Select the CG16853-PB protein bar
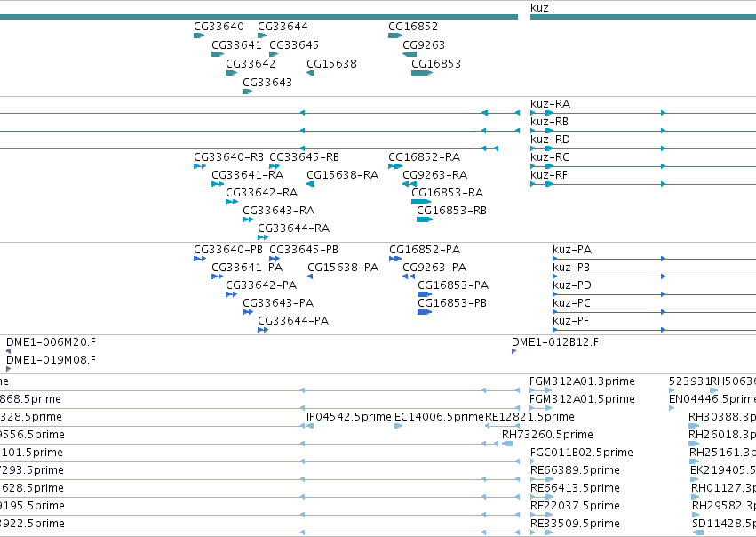Image resolution: width=756 pixels, height=537 pixels. point(425,313)
